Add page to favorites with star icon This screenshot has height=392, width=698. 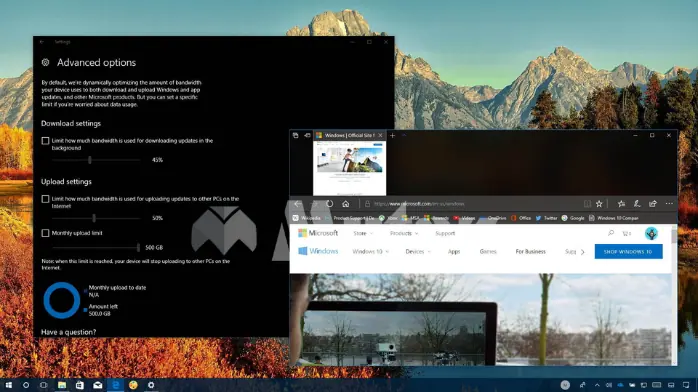tap(599, 204)
